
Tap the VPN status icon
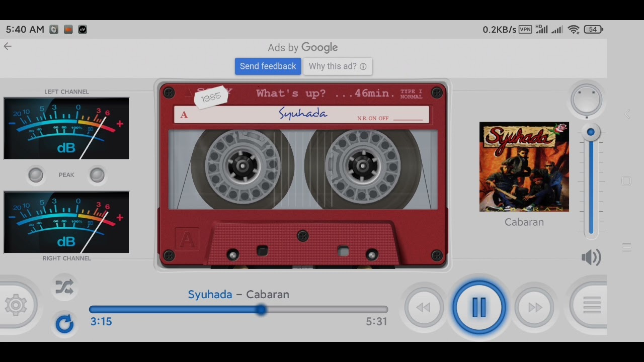tap(525, 30)
